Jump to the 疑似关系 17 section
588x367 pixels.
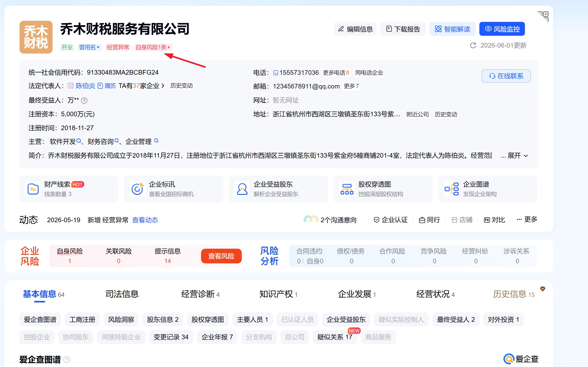(x=335, y=337)
